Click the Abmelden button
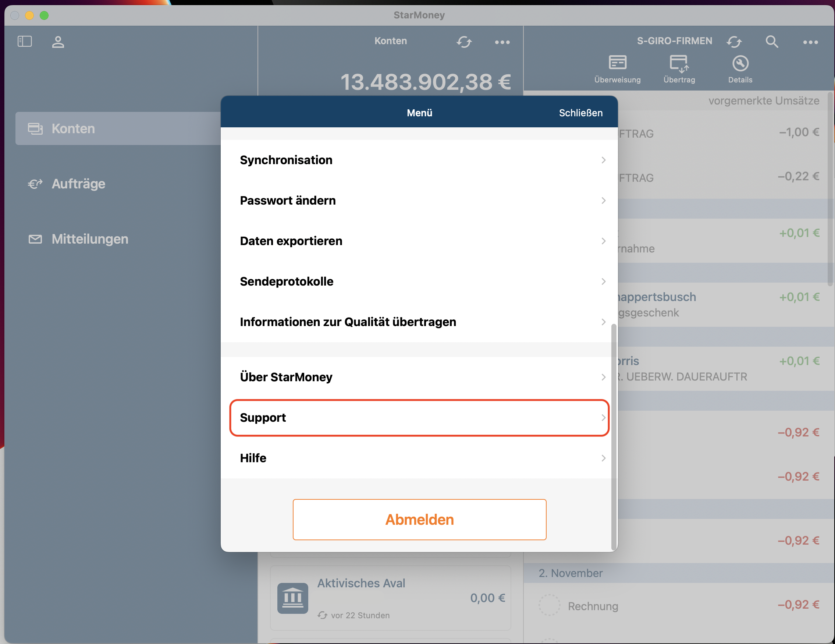This screenshot has width=835, height=644. click(x=419, y=519)
